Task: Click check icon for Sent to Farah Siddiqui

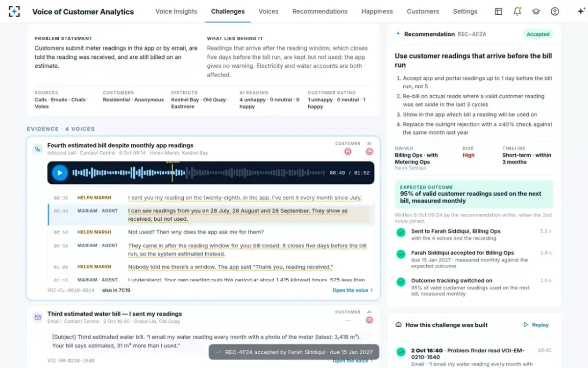Action: [401, 232]
